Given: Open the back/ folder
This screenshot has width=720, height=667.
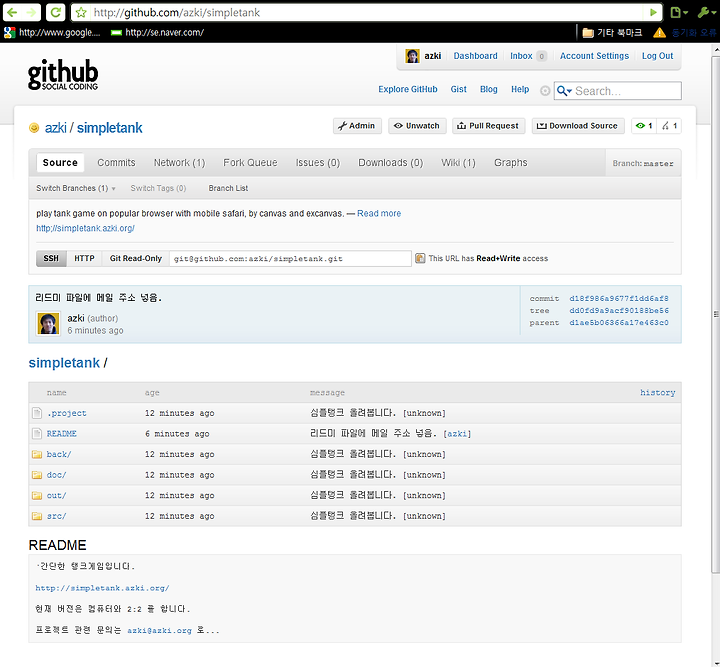Looking at the screenshot, I should pos(59,454).
